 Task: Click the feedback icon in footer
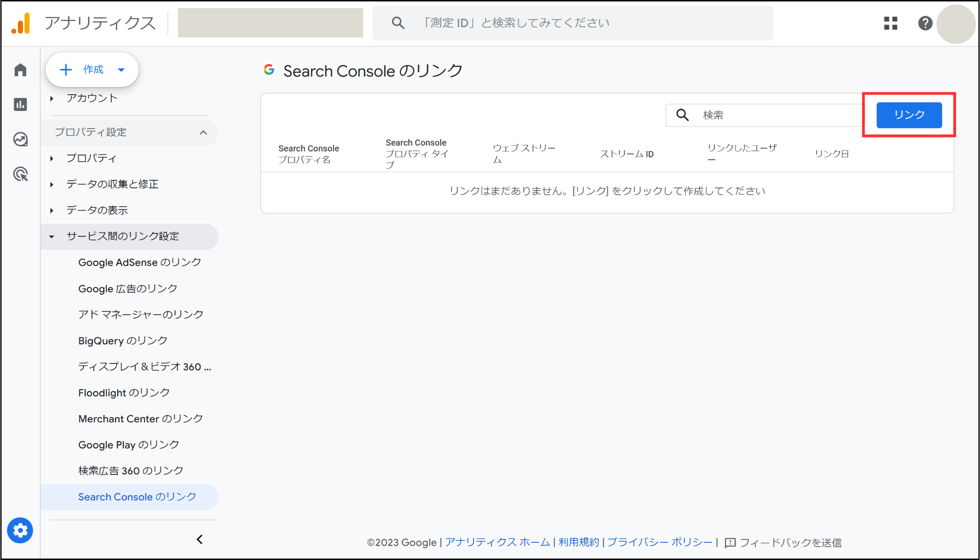click(x=730, y=543)
